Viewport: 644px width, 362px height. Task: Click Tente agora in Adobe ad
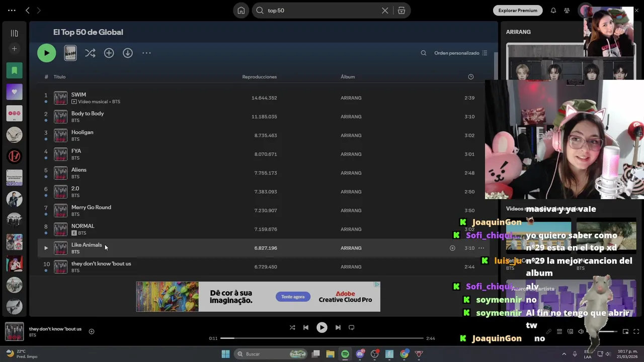293,297
